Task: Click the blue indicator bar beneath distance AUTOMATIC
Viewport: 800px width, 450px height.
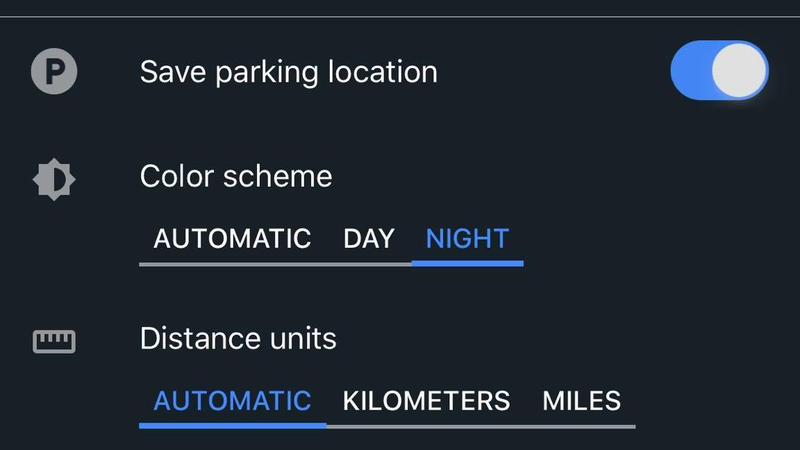Action: tap(233, 426)
